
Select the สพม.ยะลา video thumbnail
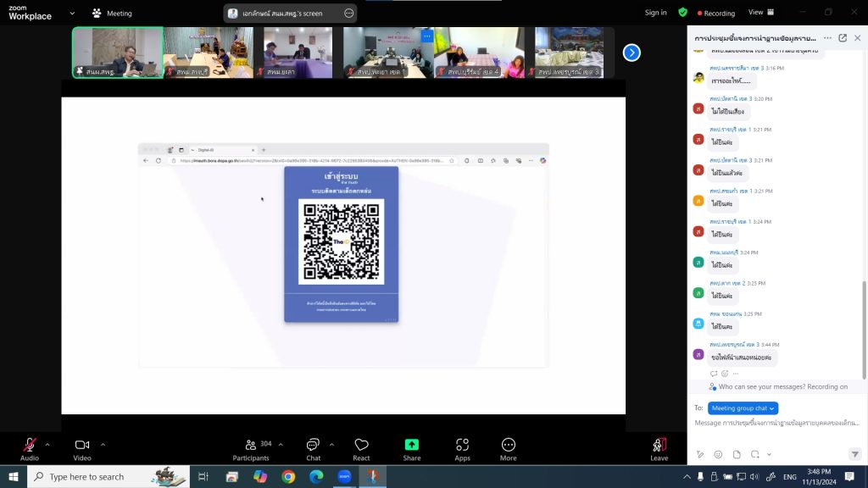[x=298, y=53]
